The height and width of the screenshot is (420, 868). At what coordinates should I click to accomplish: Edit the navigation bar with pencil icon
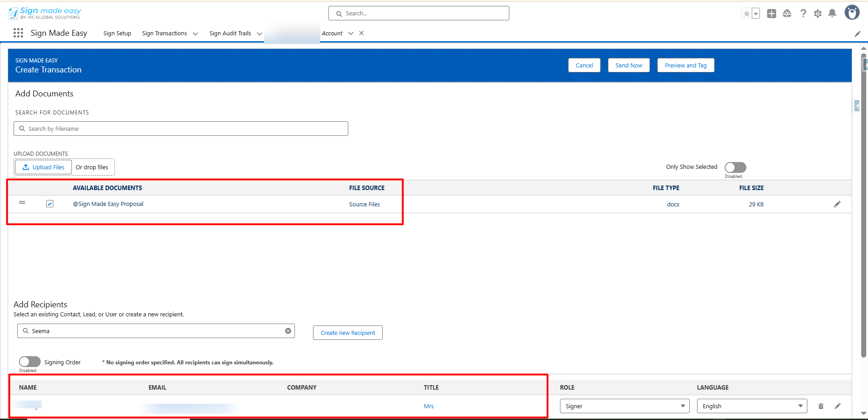coord(857,34)
